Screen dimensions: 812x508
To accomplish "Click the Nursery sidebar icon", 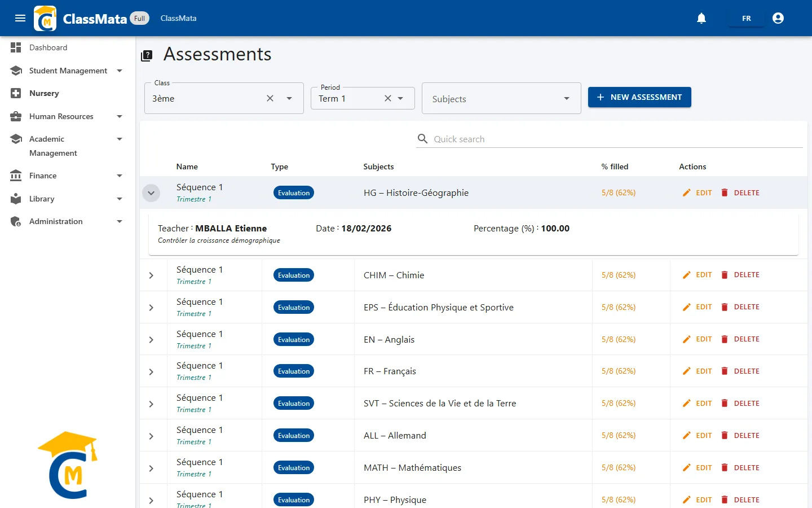I will [x=16, y=93].
